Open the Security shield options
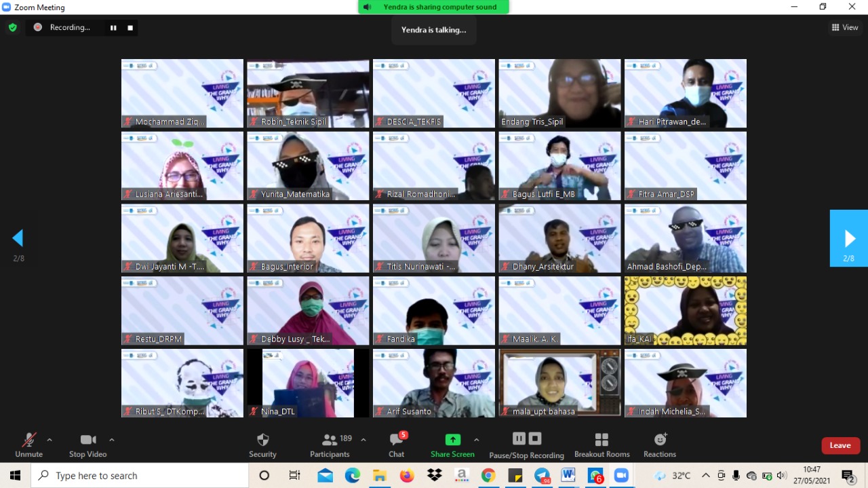The width and height of the screenshot is (868, 488). point(262,445)
